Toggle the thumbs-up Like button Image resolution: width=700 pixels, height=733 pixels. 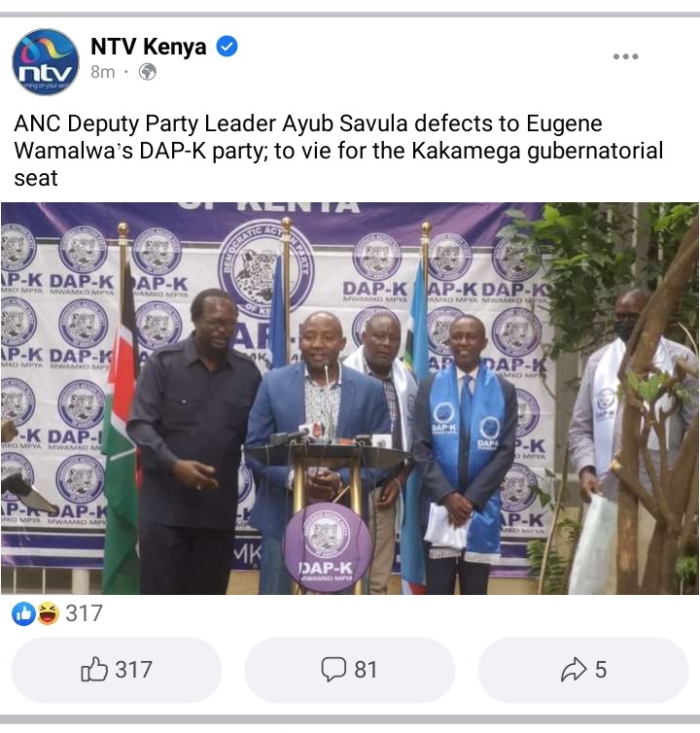117,670
